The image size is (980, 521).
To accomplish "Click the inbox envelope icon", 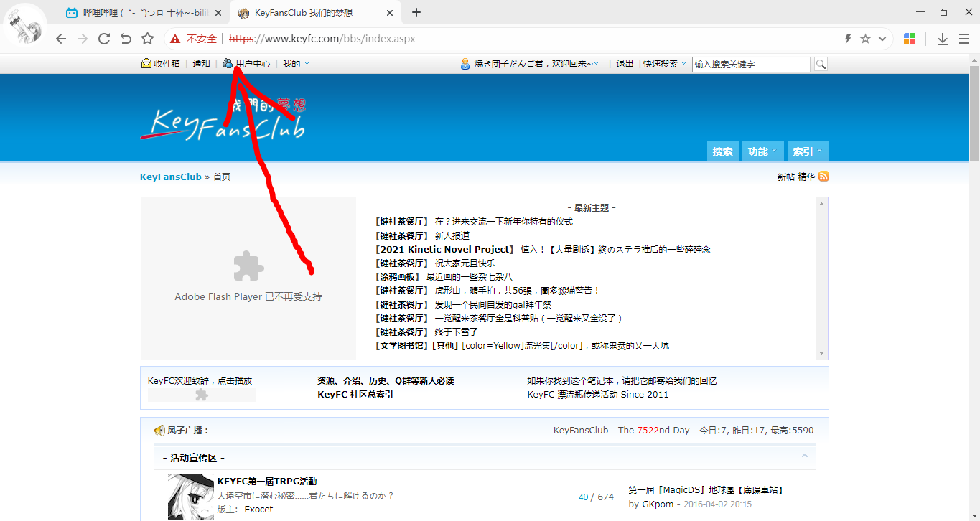I will pos(146,64).
